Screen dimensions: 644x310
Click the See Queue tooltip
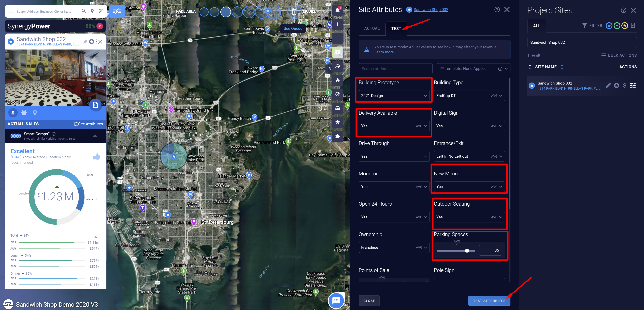pyautogui.click(x=293, y=28)
